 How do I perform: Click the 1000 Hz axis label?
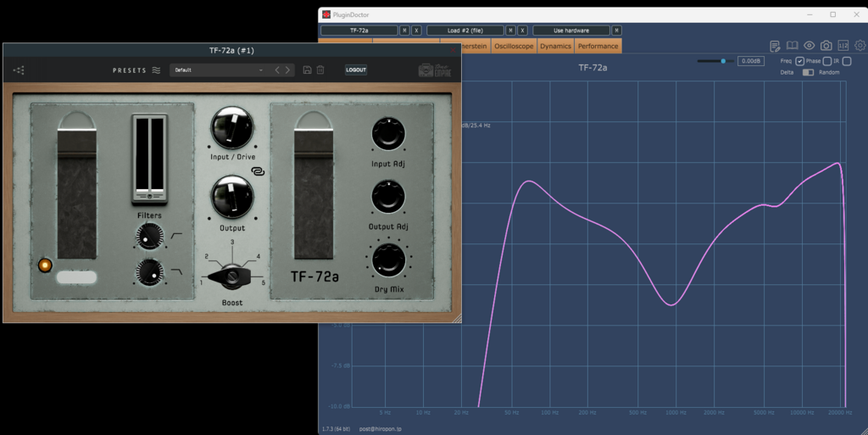675,412
